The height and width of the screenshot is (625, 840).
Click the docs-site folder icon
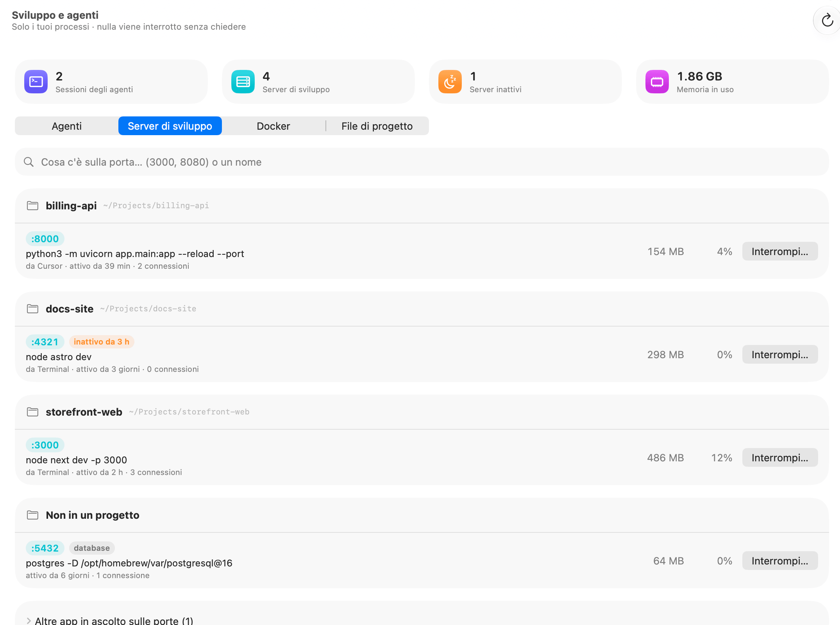pos(32,309)
